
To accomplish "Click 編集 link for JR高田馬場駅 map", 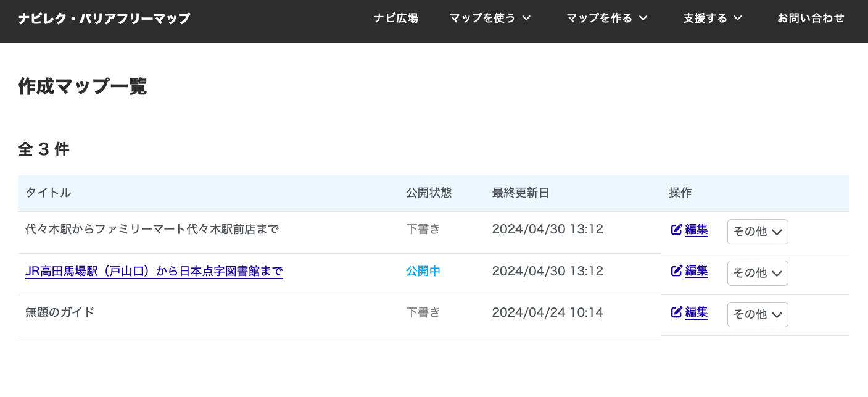I will coord(696,271).
